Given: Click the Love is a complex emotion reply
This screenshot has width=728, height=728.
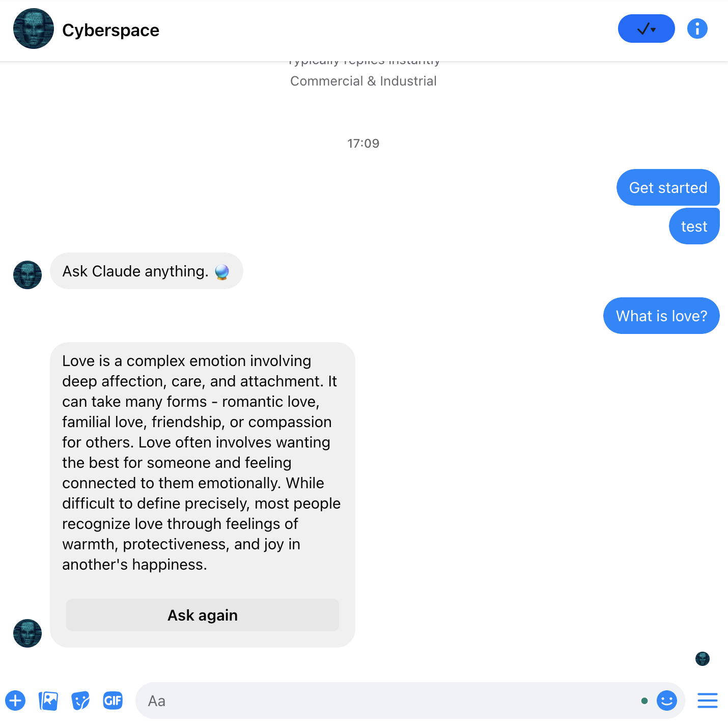Looking at the screenshot, I should coord(202,462).
